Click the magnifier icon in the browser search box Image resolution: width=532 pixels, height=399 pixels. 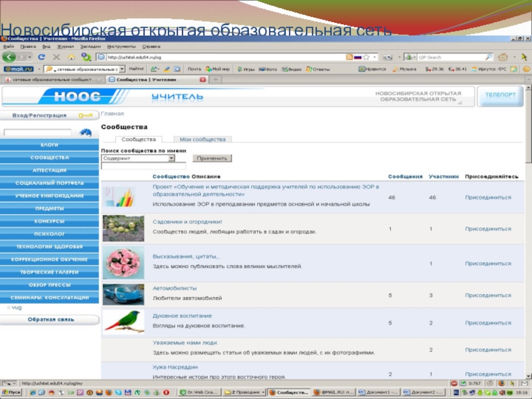coord(489,57)
